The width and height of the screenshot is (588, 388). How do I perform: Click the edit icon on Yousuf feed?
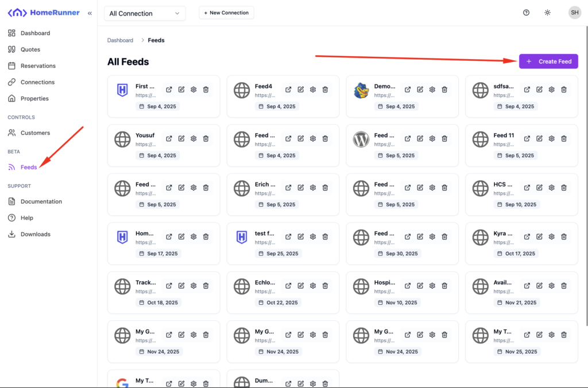(x=181, y=139)
